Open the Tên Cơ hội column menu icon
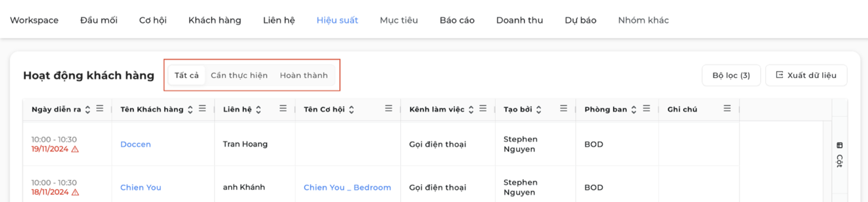The width and height of the screenshot is (868, 202). click(388, 108)
